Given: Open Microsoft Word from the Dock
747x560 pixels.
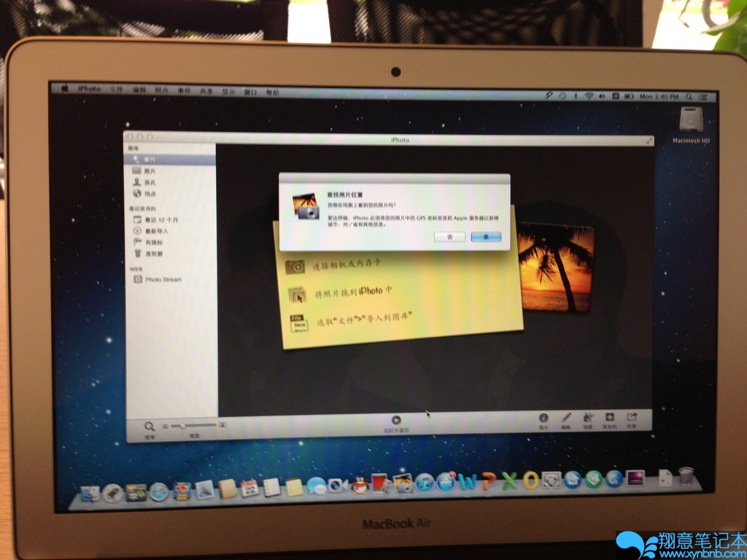Looking at the screenshot, I should click(468, 482).
